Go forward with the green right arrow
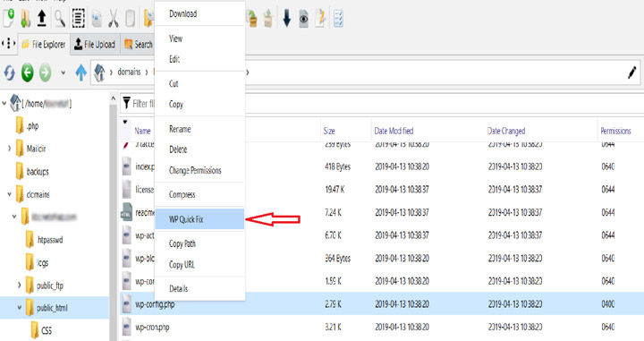 pyautogui.click(x=46, y=72)
